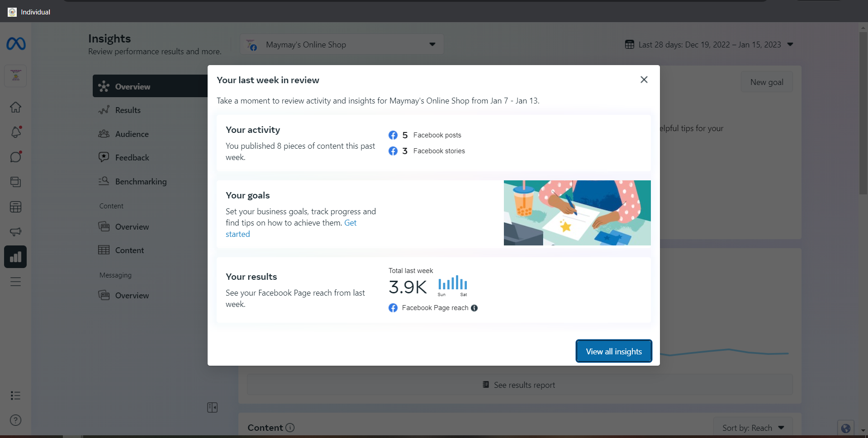Expand the Last 28 days date range dropdown

pyautogui.click(x=709, y=44)
